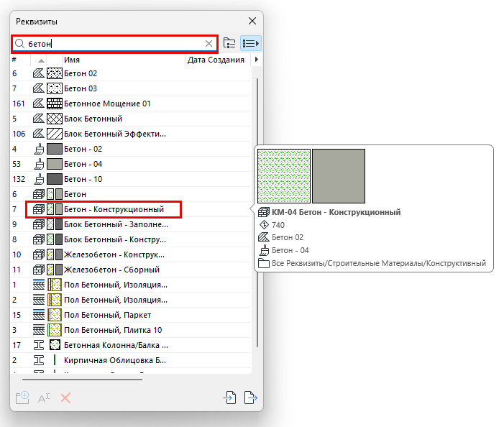
Task: Select Блок Бетонный Эффекти... row
Action: [131, 134]
